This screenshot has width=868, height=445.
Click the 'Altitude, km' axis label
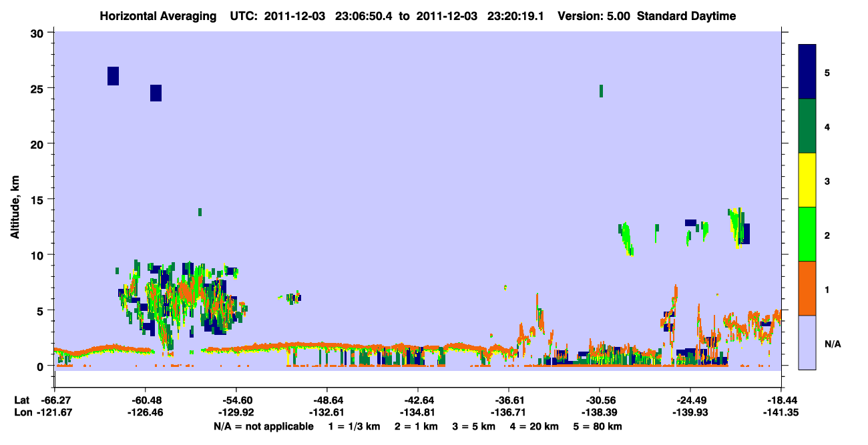point(15,205)
